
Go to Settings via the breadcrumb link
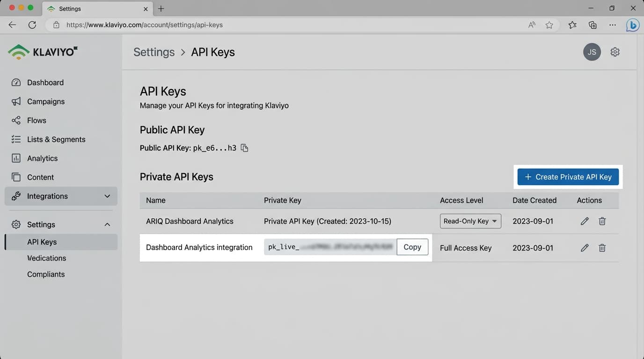[x=154, y=52]
